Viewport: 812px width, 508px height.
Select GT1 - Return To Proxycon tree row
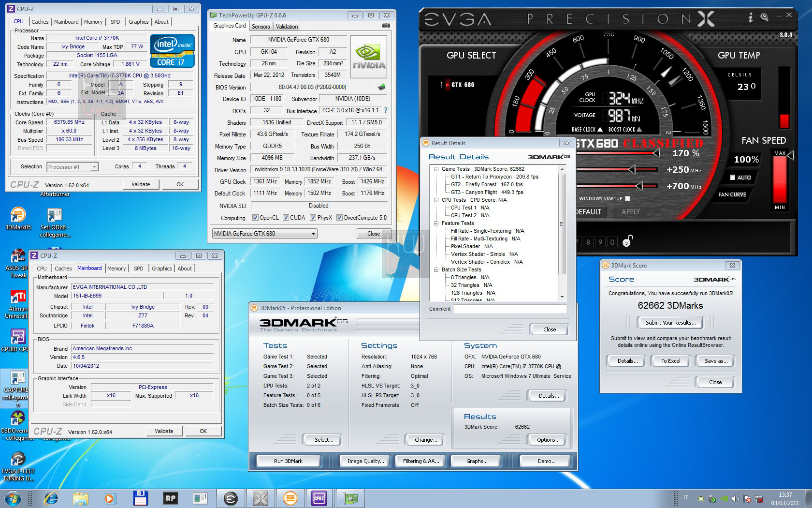494,177
